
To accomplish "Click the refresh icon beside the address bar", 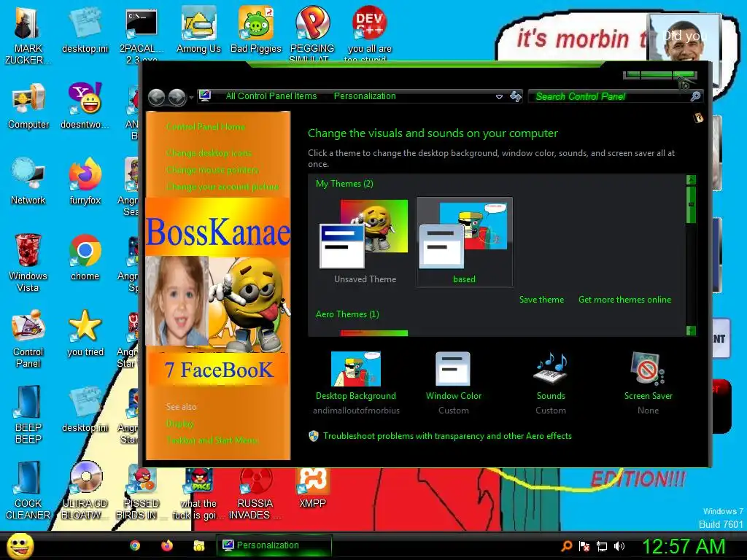I will click(516, 97).
